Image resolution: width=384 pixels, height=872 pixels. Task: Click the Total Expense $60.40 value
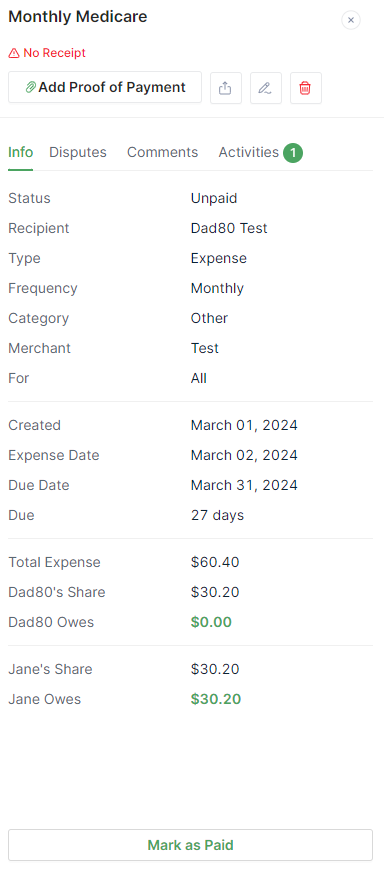coord(215,562)
